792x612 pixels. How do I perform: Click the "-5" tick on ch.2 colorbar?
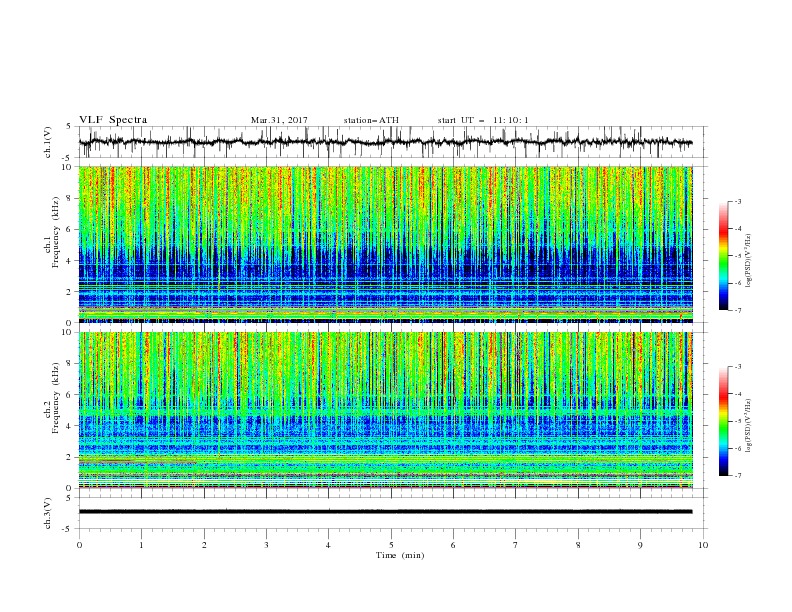(x=737, y=421)
